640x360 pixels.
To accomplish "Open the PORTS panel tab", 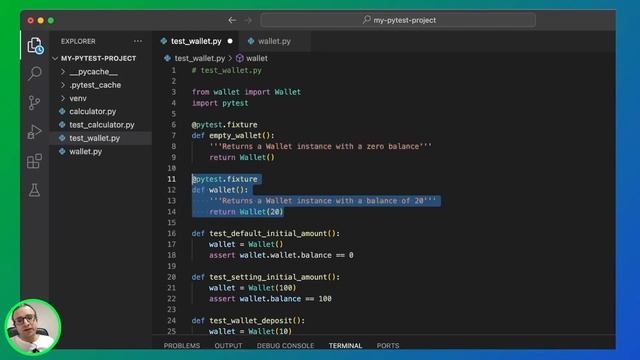I will [388, 345].
